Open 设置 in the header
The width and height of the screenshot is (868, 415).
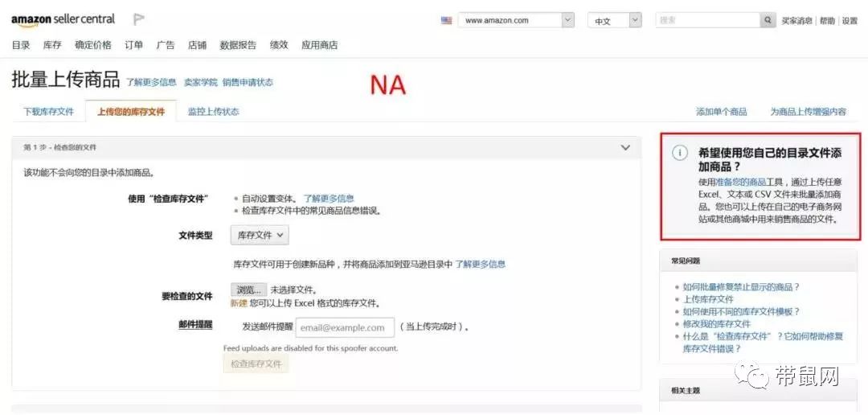coord(850,20)
